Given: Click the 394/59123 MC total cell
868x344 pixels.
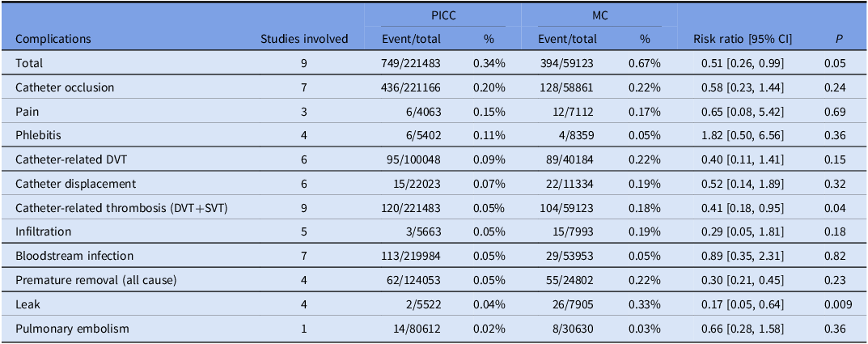Looking at the screenshot, I should point(574,63).
